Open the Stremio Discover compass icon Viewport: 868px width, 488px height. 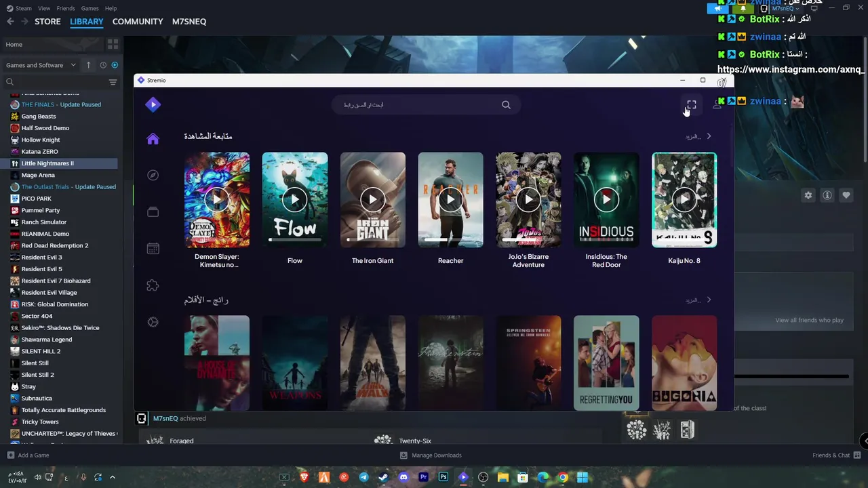click(x=153, y=175)
